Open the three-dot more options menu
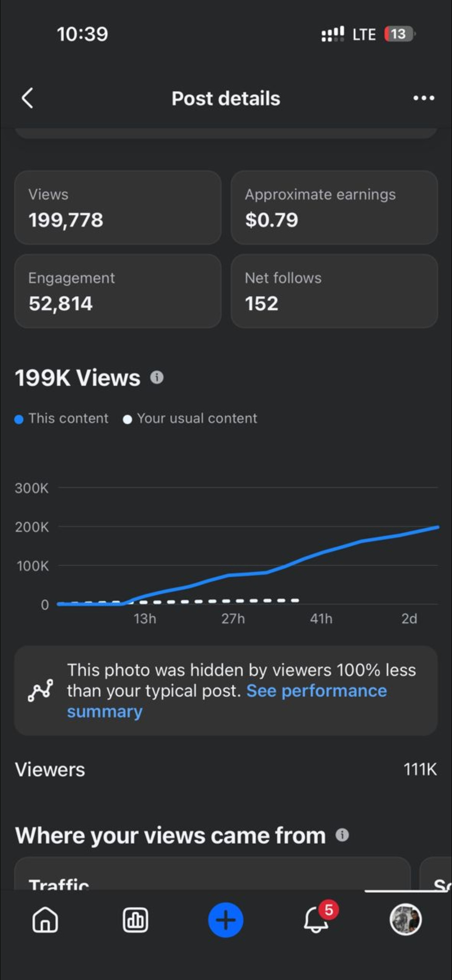Screen dimensions: 452x980 coord(424,98)
